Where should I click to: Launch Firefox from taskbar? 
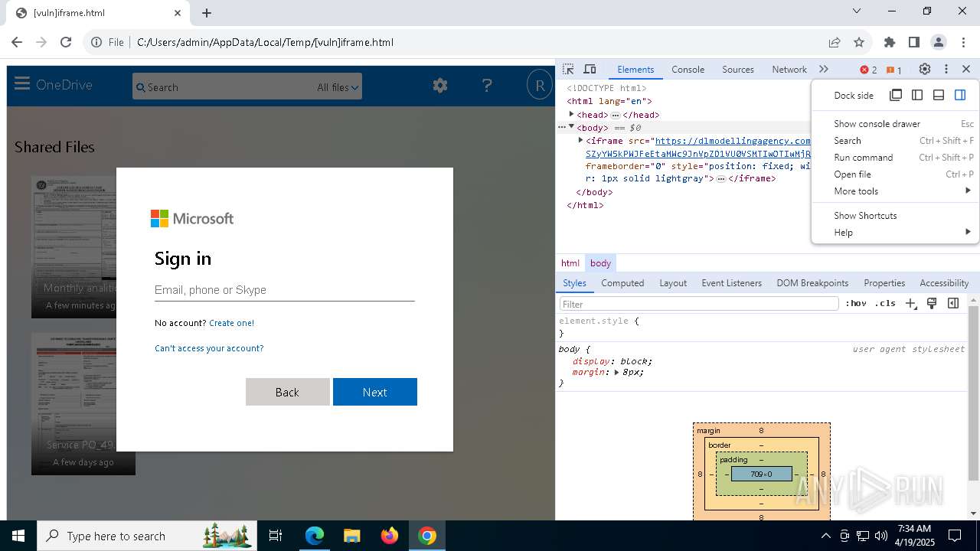pyautogui.click(x=389, y=536)
